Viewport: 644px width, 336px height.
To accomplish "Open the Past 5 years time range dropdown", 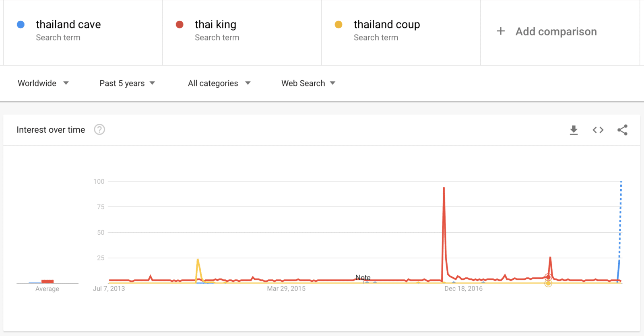I will (127, 83).
